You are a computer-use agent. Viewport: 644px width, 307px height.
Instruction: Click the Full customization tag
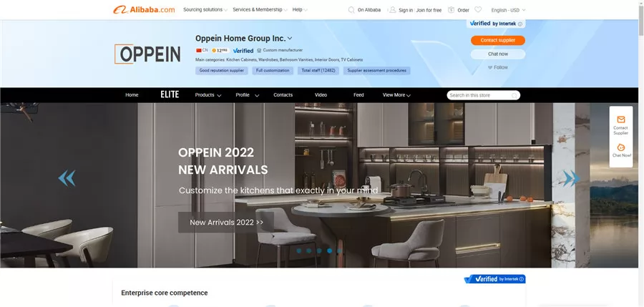point(273,71)
